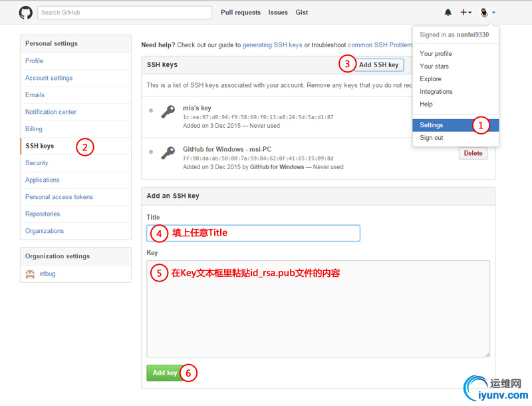
Task: Click the user avatar icon
Action: (484, 13)
